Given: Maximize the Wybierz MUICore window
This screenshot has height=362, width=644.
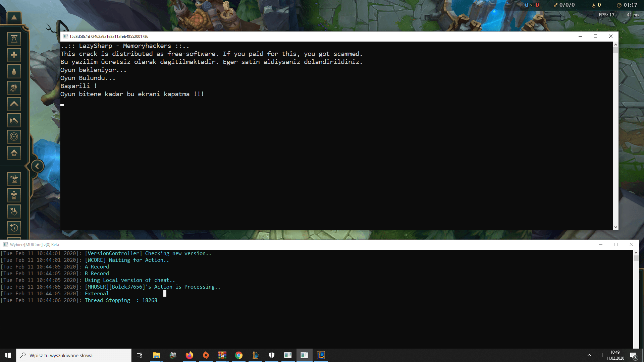Looking at the screenshot, I should 616,244.
